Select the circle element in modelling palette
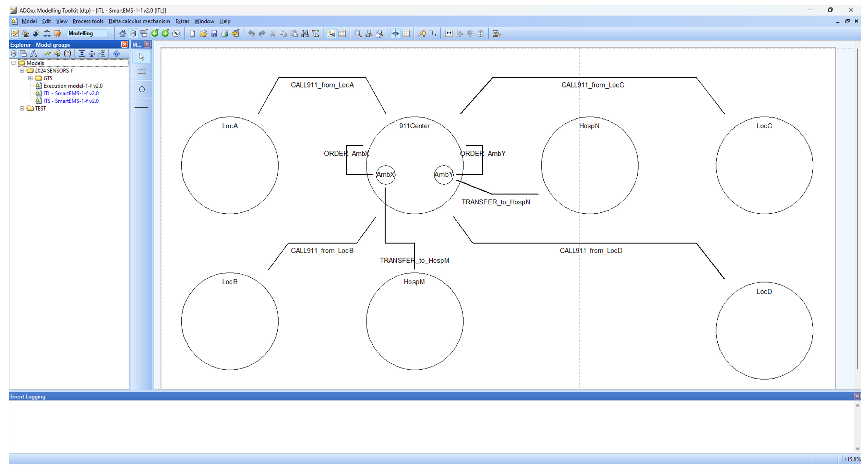Image resolution: width=868 pixels, height=472 pixels. click(142, 89)
